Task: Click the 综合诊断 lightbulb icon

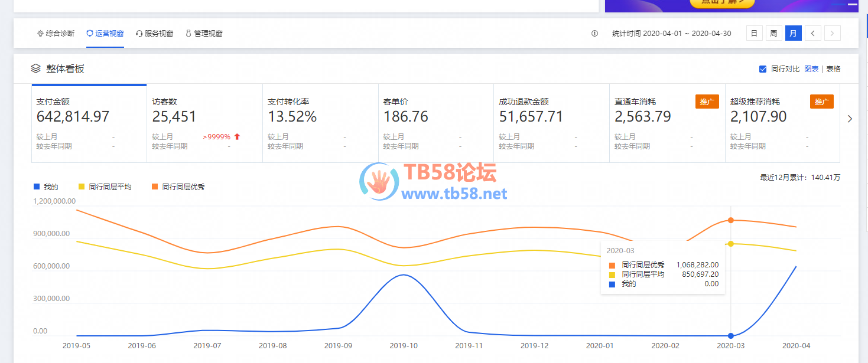Action: (40, 34)
